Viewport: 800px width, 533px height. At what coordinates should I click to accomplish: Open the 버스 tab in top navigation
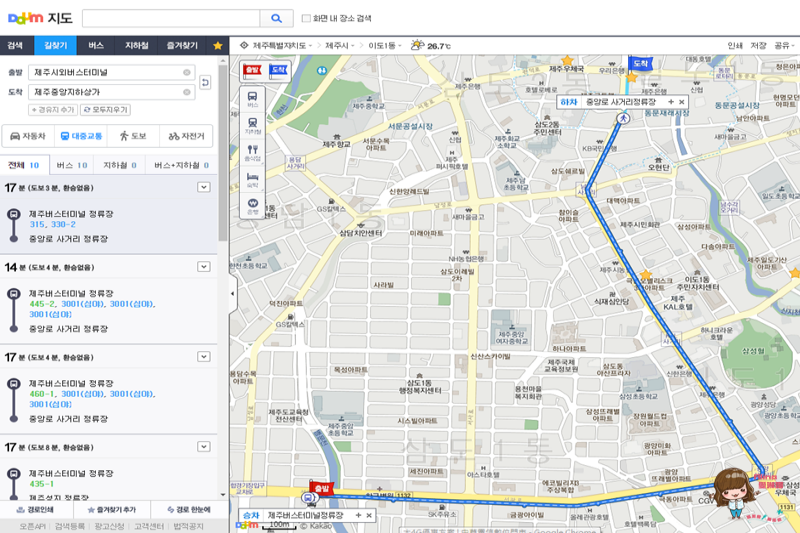click(95, 45)
